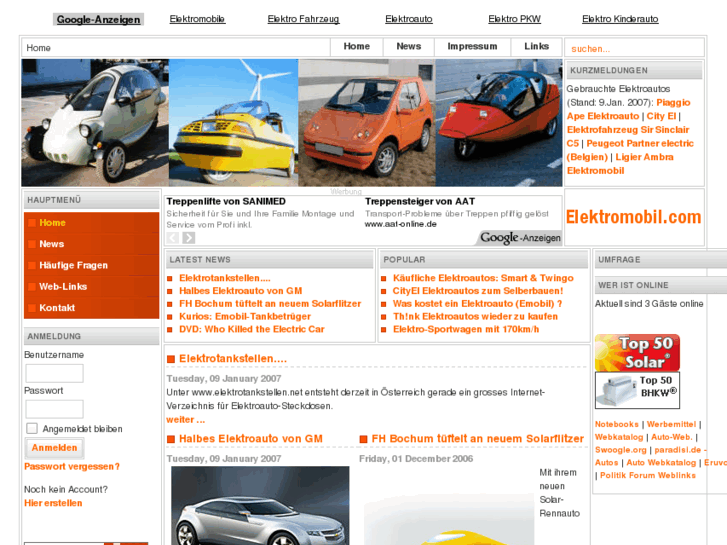This screenshot has width=727, height=545.
Task: Open FH Bochum Solarflitzer in Latest News list
Action: 270,304
